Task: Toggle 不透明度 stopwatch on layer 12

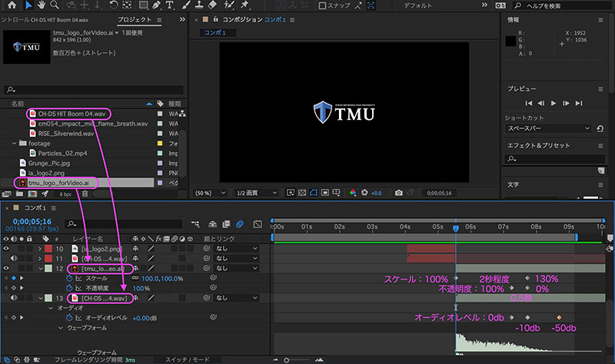Action: 69,288
